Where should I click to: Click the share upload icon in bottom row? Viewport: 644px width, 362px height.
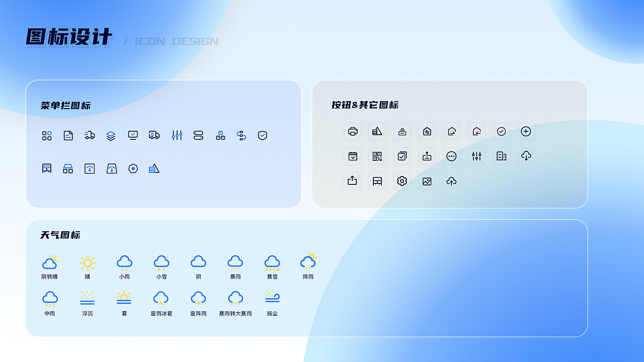pos(352,180)
